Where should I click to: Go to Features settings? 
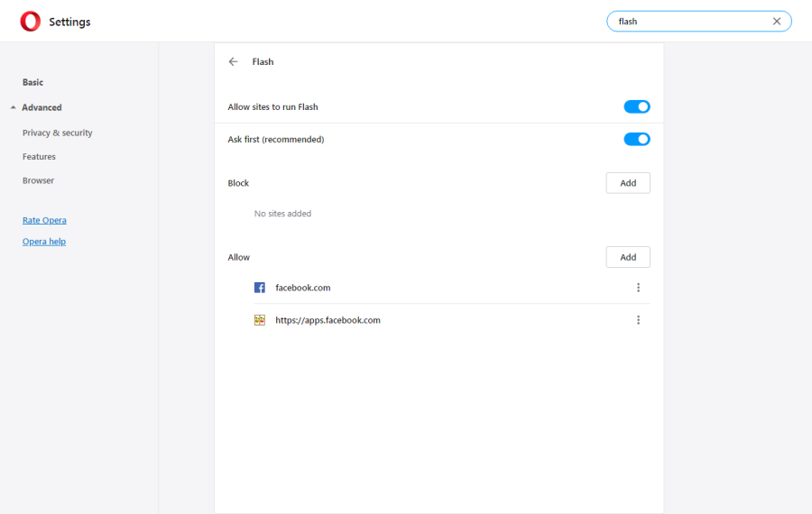click(39, 156)
